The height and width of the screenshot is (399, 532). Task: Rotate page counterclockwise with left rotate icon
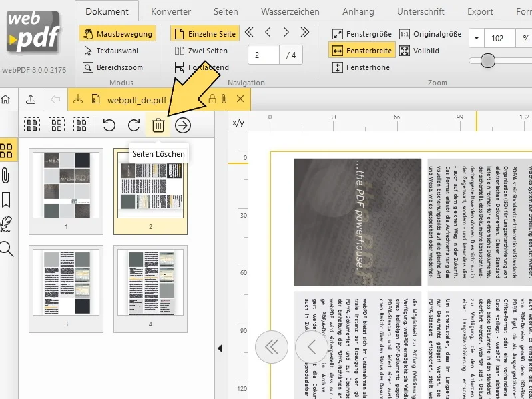click(x=109, y=125)
